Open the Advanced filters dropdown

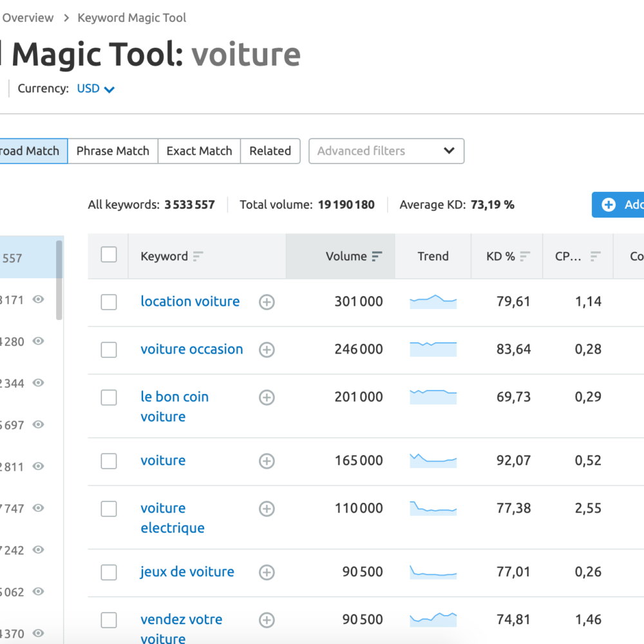click(386, 151)
